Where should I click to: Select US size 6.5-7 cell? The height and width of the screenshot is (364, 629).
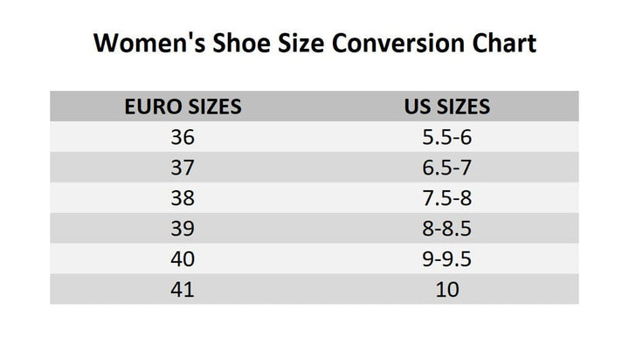(447, 168)
